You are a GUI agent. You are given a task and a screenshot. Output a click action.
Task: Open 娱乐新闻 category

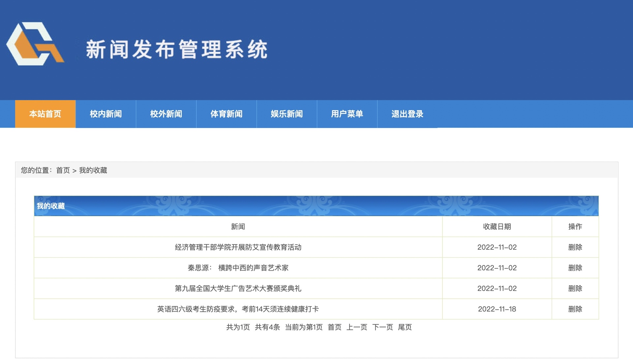[x=286, y=114]
